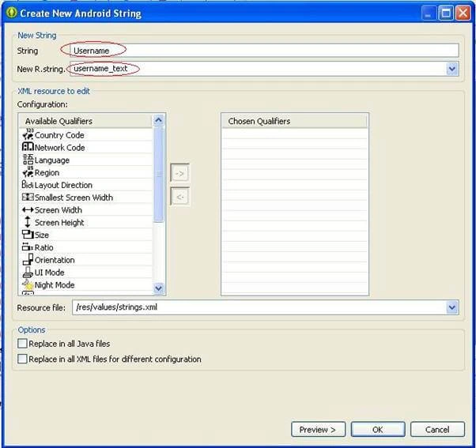Enable Replace in all Java files
The height and width of the screenshot is (448, 476).
click(x=22, y=344)
